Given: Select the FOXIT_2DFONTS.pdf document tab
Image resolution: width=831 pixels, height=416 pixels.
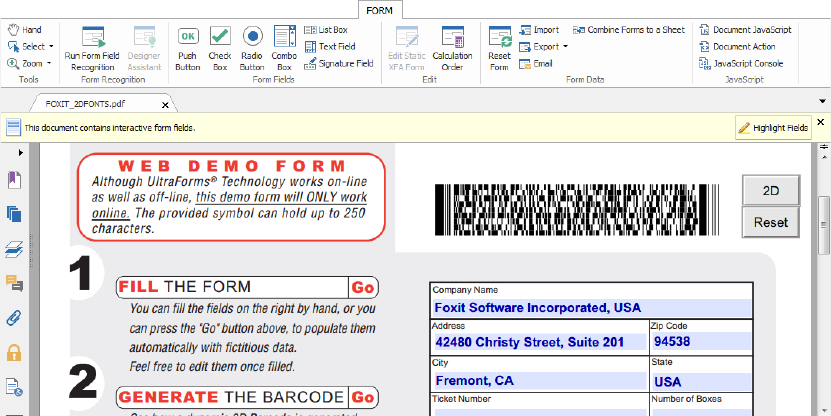Looking at the screenshot, I should coord(85,104).
